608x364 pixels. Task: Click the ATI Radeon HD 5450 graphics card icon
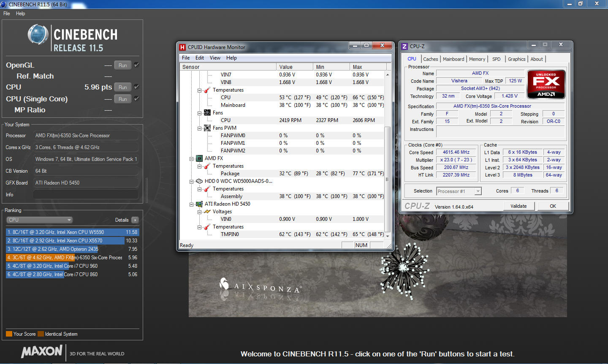pyautogui.click(x=199, y=204)
